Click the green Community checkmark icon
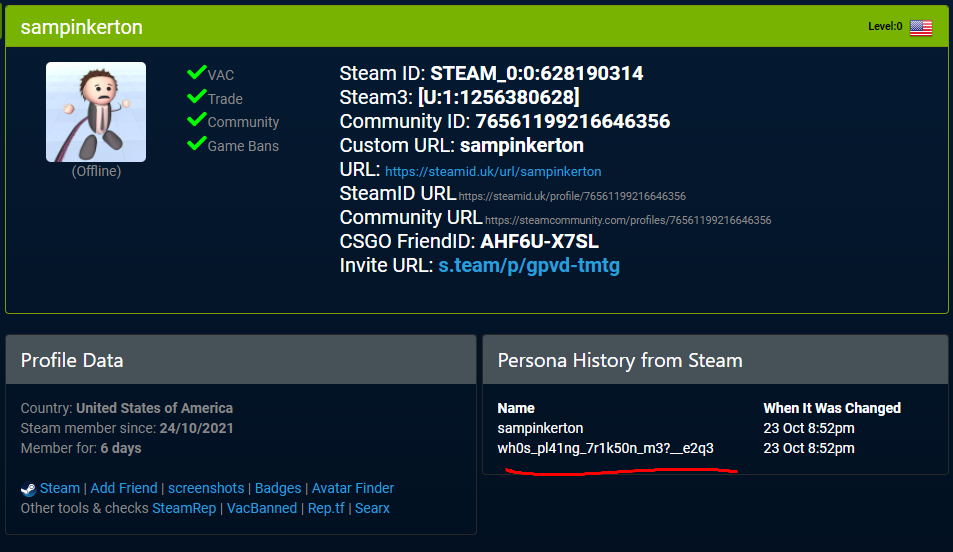 tap(196, 120)
